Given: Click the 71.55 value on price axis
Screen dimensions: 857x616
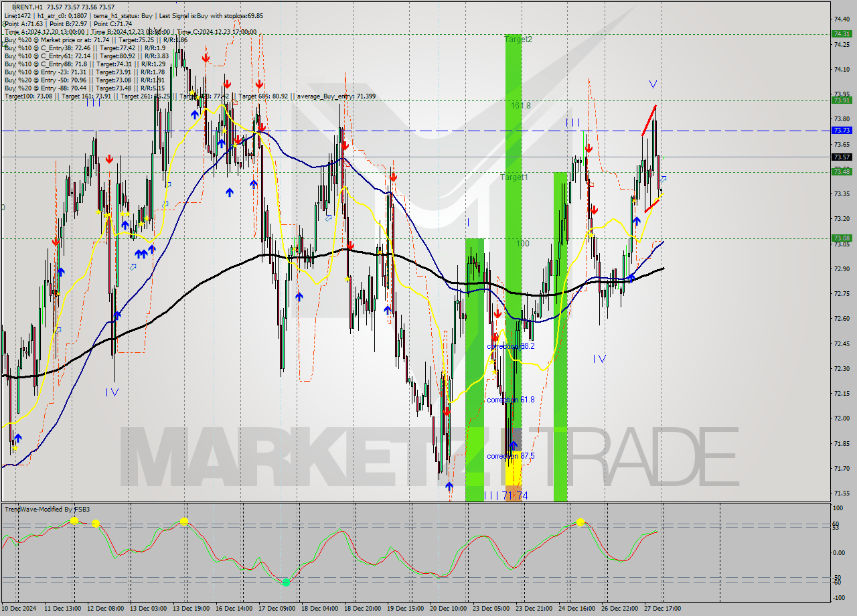Looking at the screenshot, I should (842, 493).
